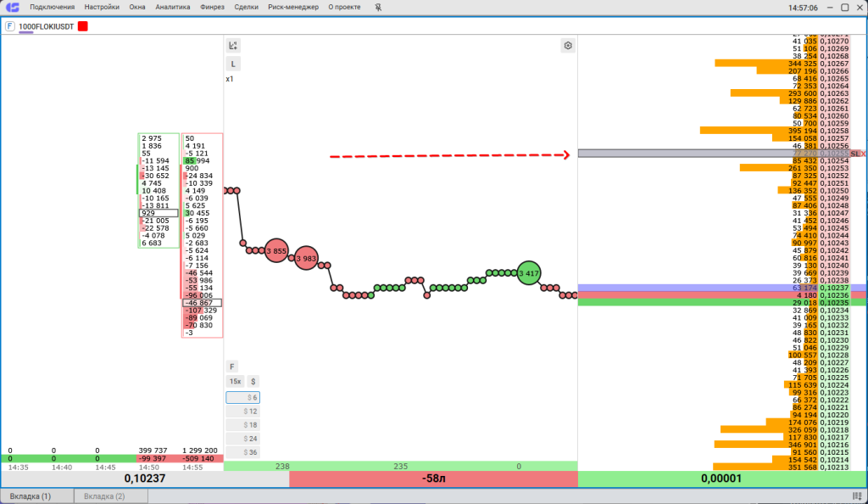The image size is (868, 504).
Task: Switch to Вкладка (2) tab
Action: point(105,496)
